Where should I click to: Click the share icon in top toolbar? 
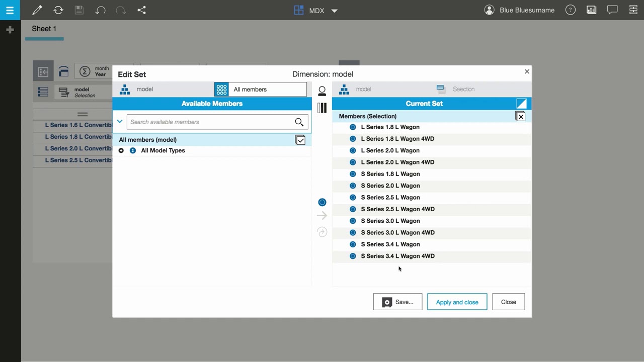coord(142,10)
